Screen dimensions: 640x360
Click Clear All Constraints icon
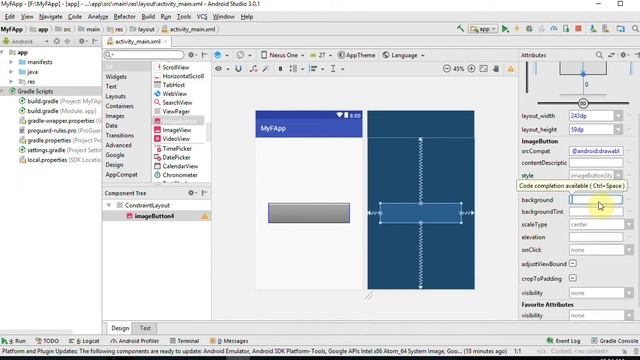(253, 69)
